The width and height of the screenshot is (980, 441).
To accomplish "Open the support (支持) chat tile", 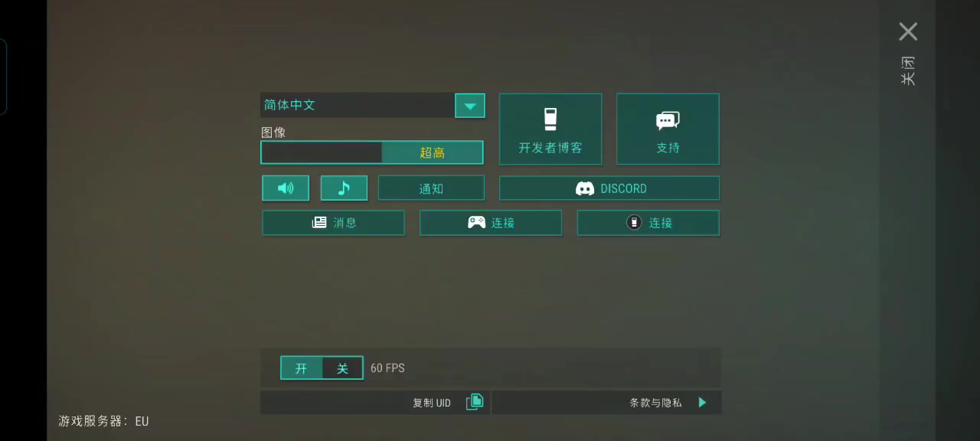I will pos(668,129).
